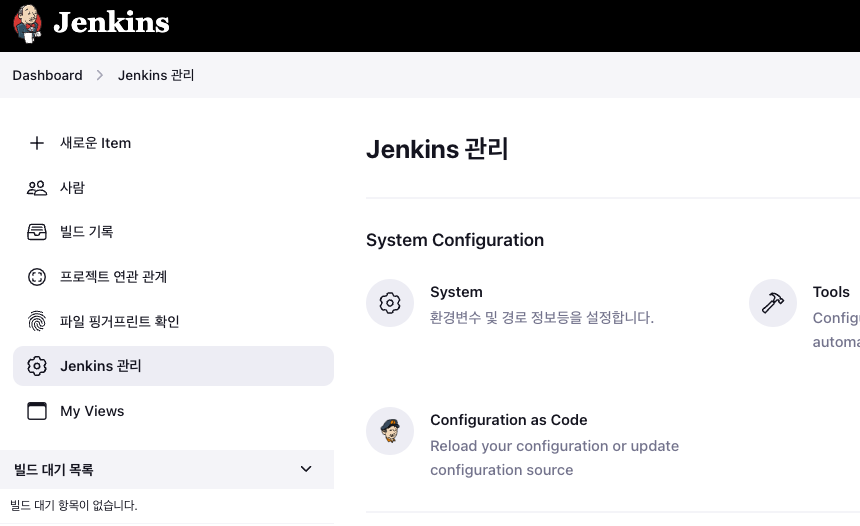The width and height of the screenshot is (860, 526).
Task: Click the 프로젝트 연관 관계 icon
Action: [37, 276]
